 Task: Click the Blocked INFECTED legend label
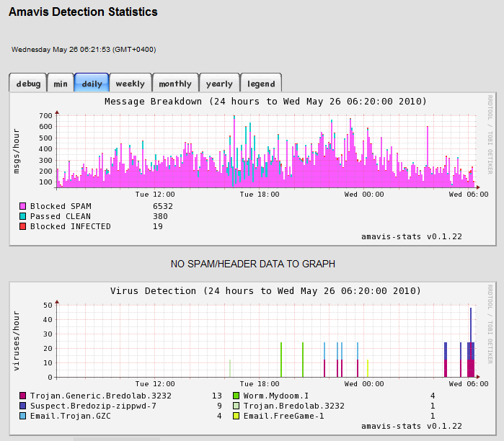point(71,226)
